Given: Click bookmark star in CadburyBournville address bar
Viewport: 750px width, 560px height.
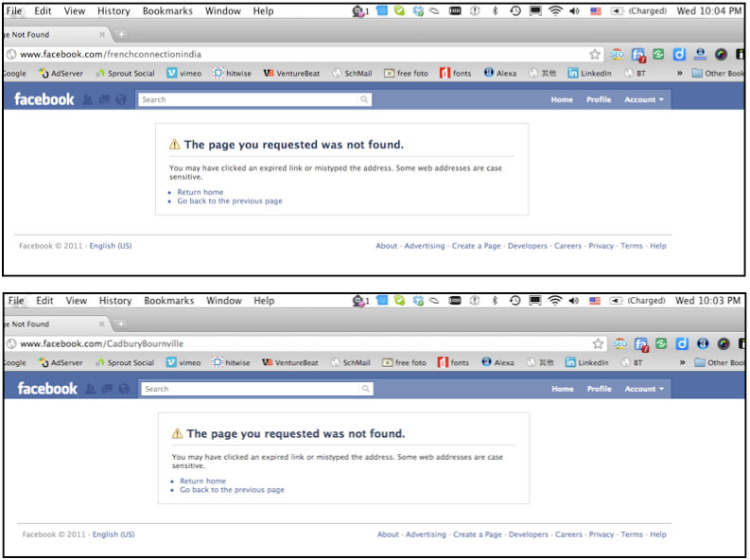Looking at the screenshot, I should (x=598, y=343).
